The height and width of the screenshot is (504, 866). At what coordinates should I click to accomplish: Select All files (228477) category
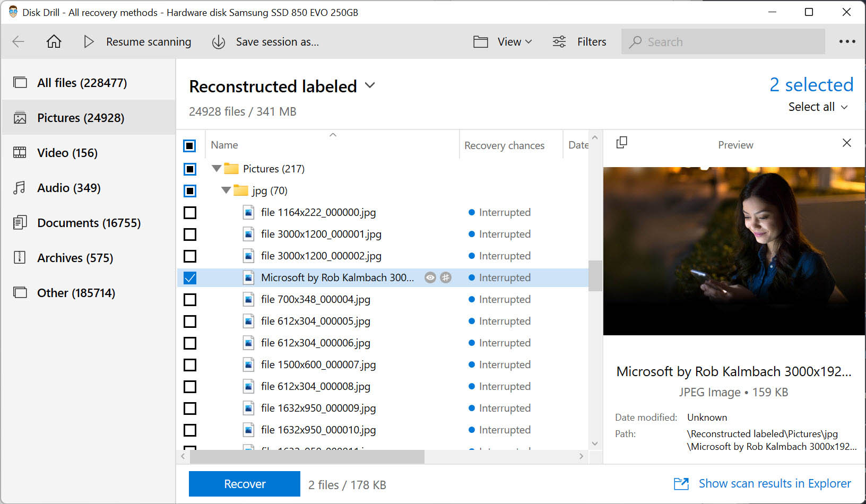(88, 83)
